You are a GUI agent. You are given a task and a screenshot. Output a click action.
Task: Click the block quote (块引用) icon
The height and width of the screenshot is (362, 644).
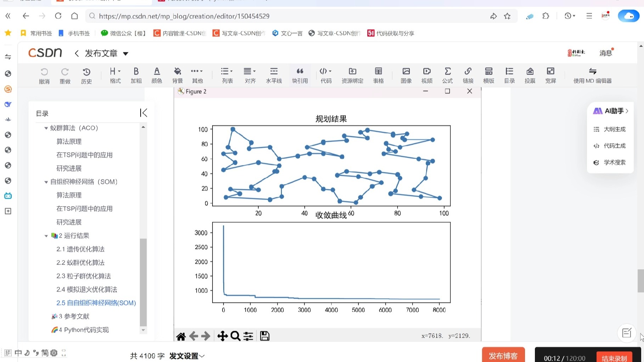300,75
